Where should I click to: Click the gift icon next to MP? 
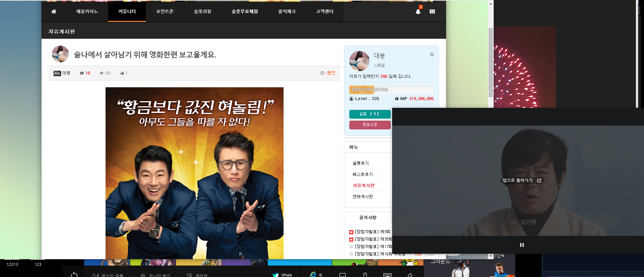coord(397,99)
